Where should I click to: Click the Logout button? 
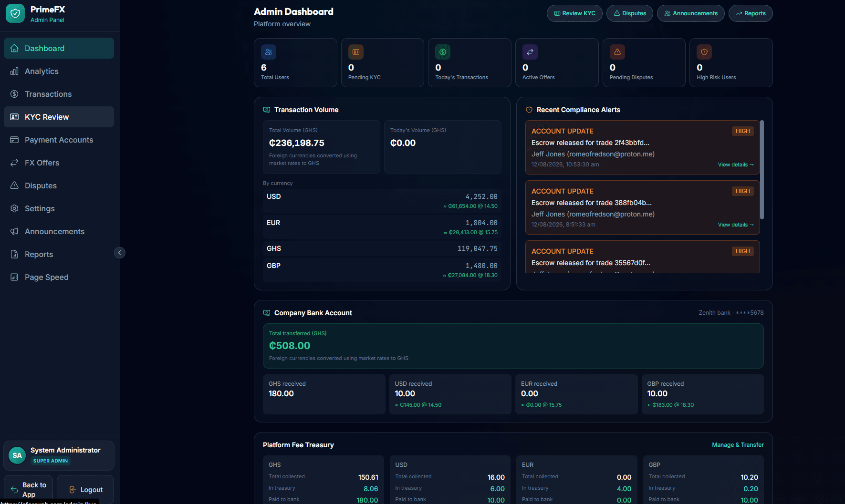tap(85, 490)
